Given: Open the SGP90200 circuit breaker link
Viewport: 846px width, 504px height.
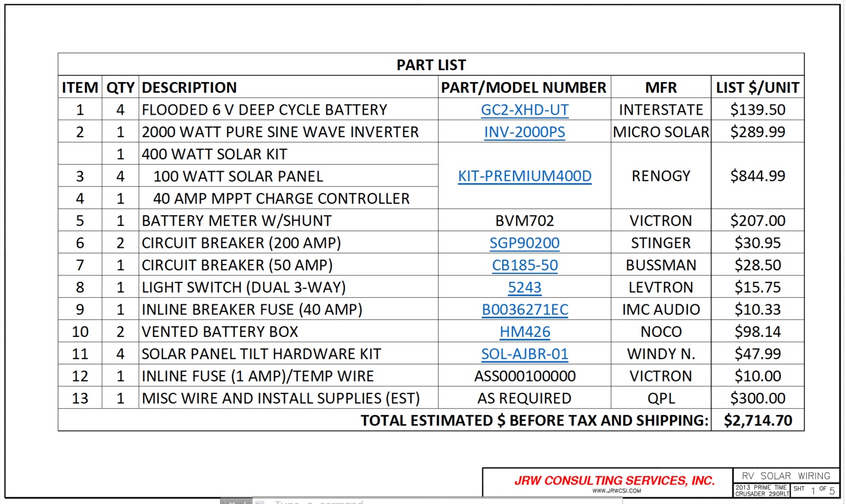Looking at the screenshot, I should click(x=524, y=243).
